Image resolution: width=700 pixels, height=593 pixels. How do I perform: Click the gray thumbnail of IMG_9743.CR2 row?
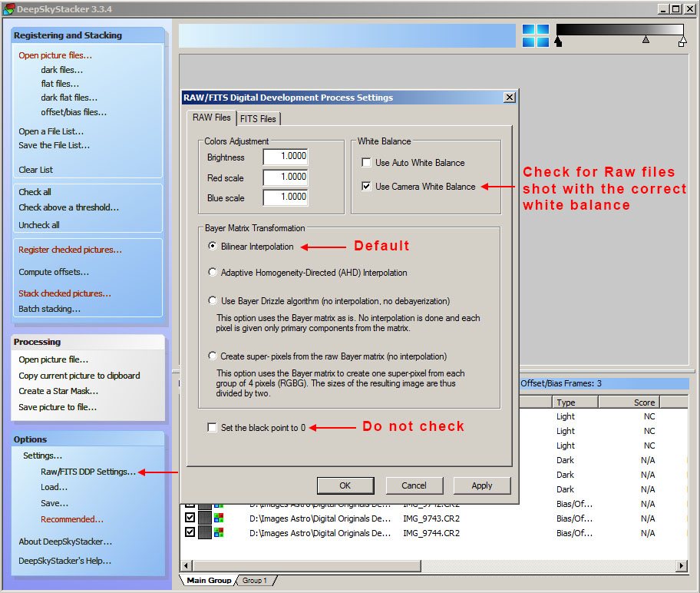pos(205,518)
